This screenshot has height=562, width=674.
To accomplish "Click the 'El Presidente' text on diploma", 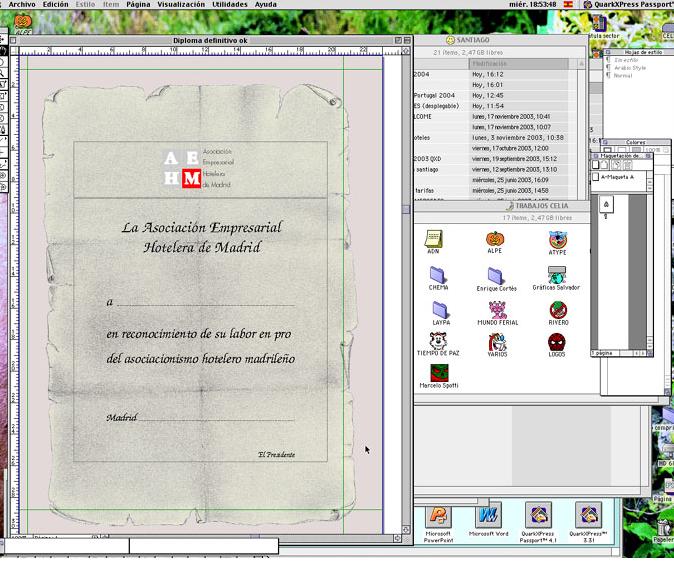I will 276,455.
